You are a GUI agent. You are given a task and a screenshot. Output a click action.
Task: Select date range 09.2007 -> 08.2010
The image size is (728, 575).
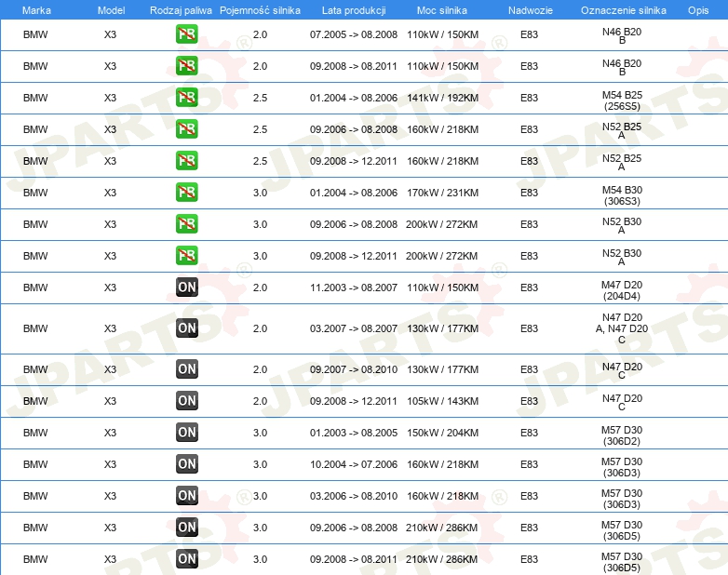tap(354, 369)
